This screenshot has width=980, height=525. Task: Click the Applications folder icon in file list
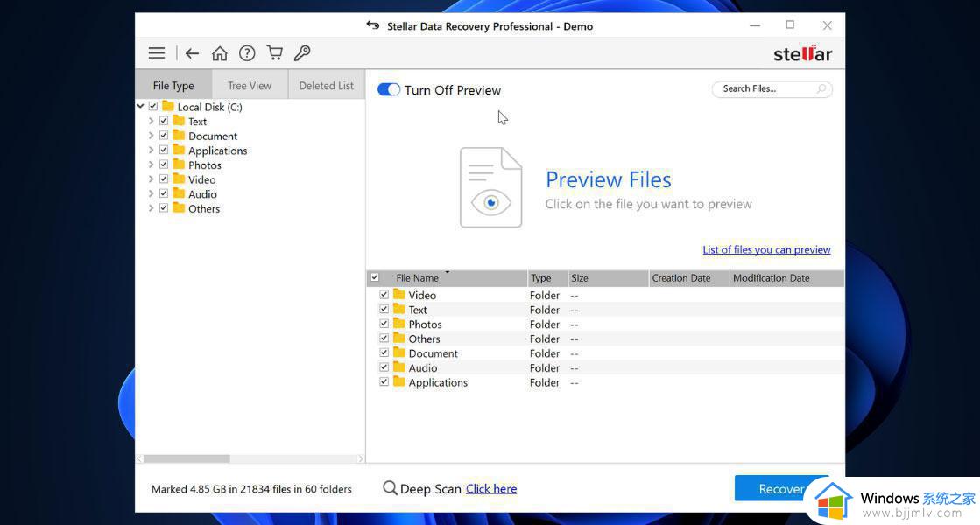tap(398, 382)
